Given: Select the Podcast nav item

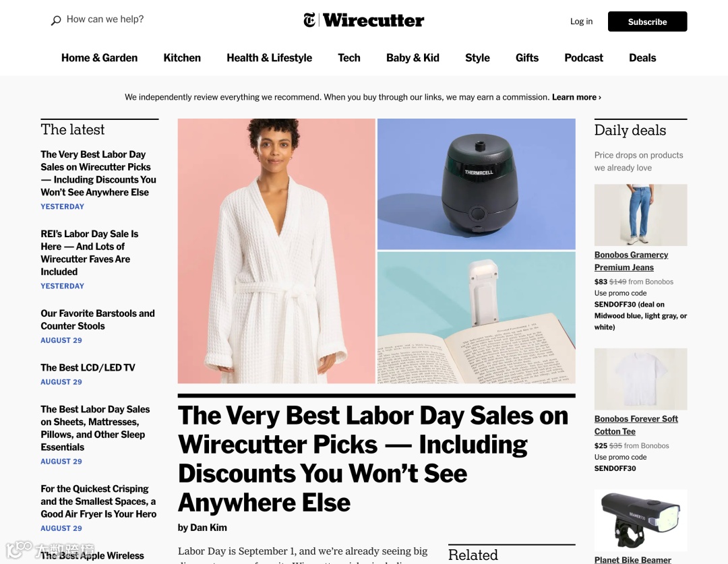Looking at the screenshot, I should pyautogui.click(x=584, y=57).
